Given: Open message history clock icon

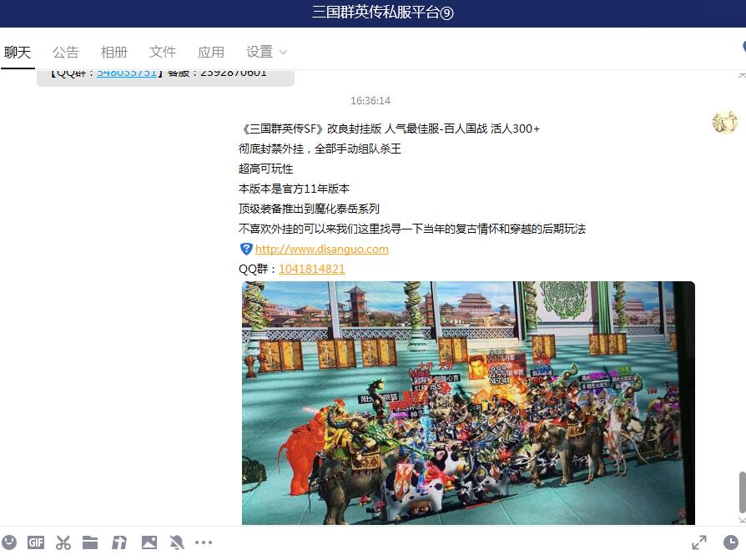Looking at the screenshot, I should click(x=731, y=542).
